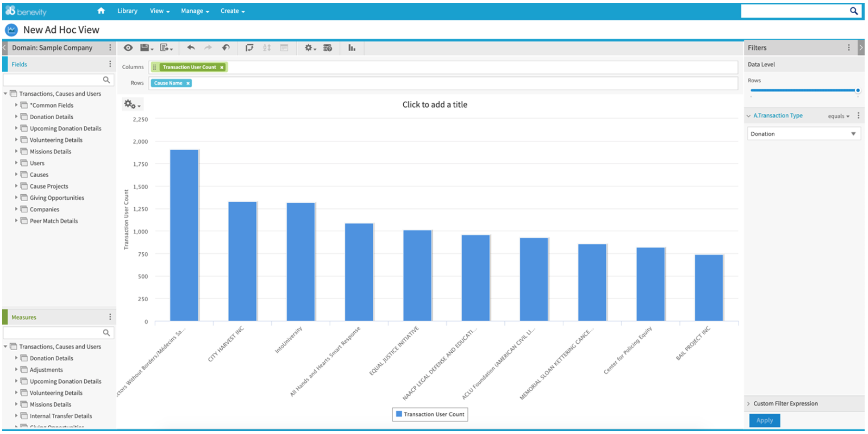868x434 pixels.
Task: Remove Transaction User Count from Columns
Action: (x=222, y=67)
